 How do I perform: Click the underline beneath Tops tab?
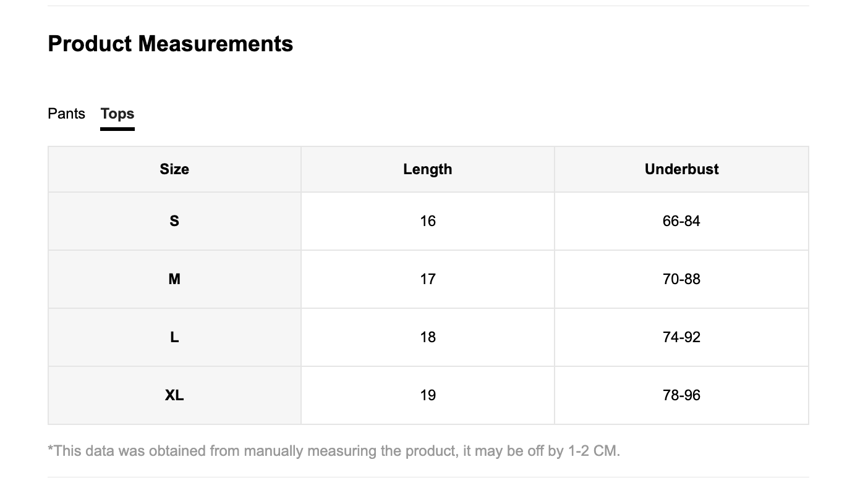[x=117, y=129]
